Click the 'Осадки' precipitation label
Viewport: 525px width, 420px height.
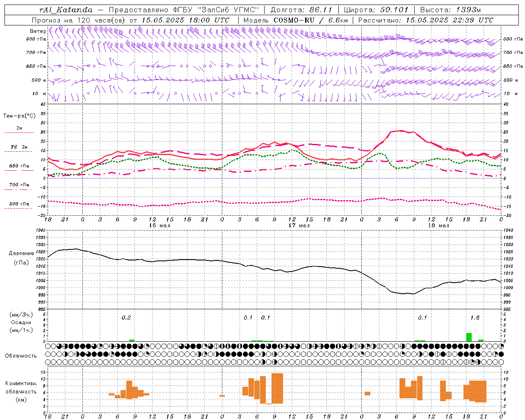(x=21, y=322)
